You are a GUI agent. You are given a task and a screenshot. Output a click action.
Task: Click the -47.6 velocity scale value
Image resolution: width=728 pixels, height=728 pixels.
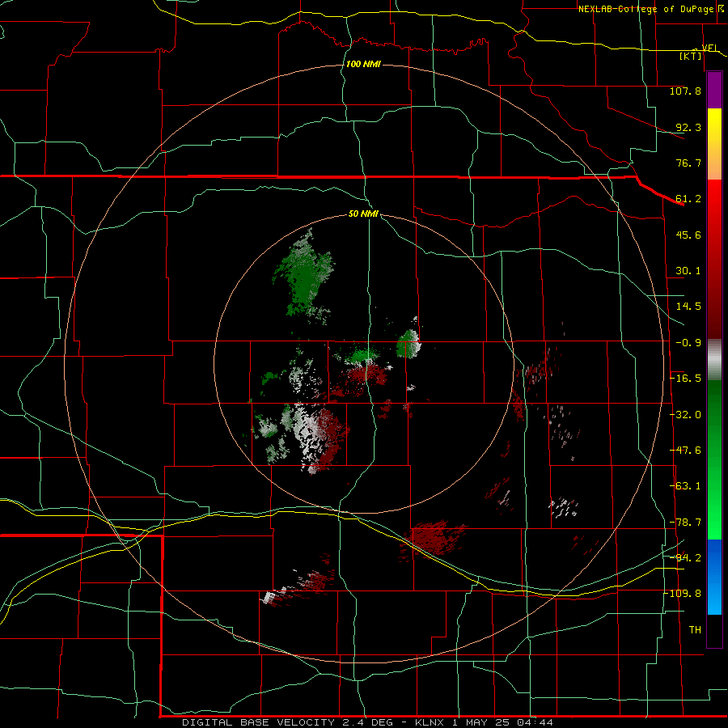[x=685, y=451]
